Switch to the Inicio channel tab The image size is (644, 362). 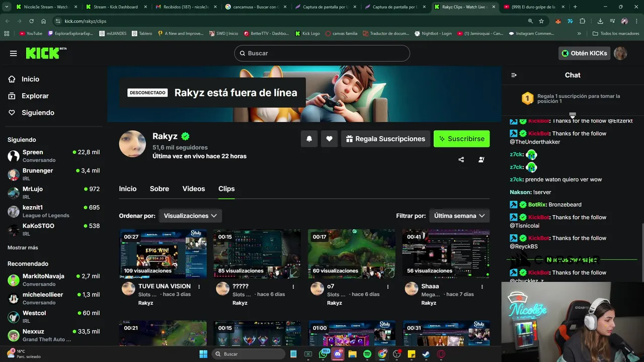[128, 189]
